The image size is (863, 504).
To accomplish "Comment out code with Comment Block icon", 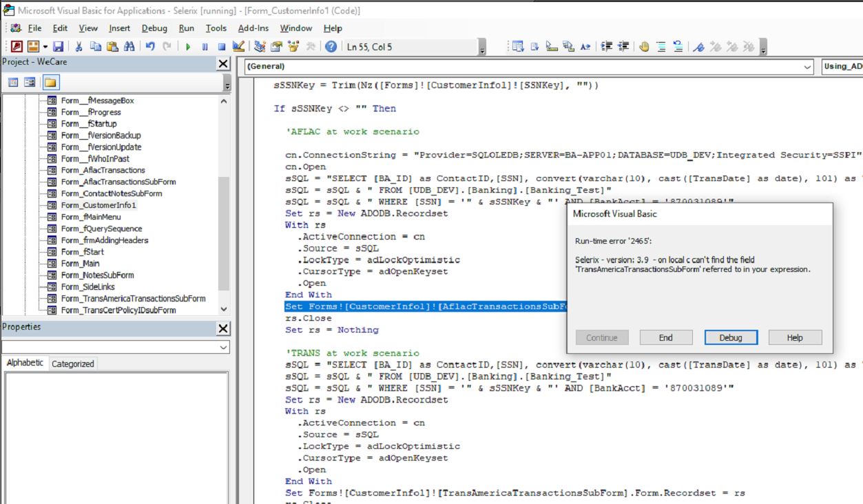I will pyautogui.click(x=661, y=47).
